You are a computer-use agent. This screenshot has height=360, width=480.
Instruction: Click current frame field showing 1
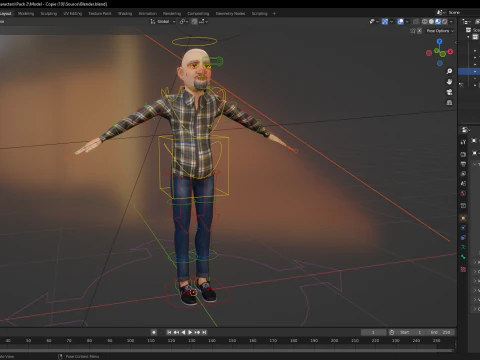click(x=373, y=332)
